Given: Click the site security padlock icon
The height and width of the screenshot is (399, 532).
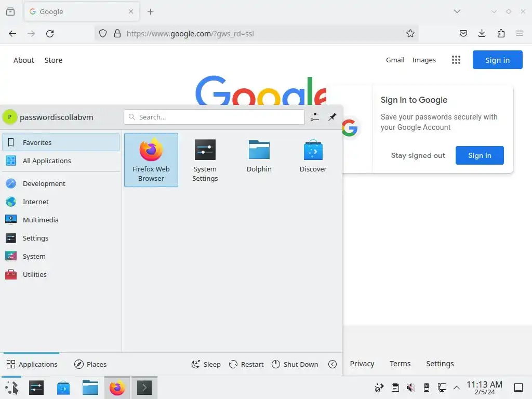Looking at the screenshot, I should point(117,34).
